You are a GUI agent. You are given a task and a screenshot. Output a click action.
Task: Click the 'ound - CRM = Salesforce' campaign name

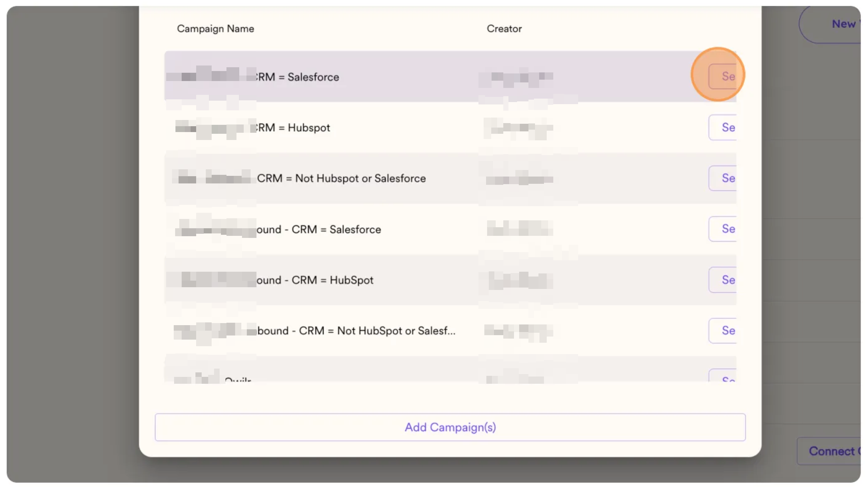pos(319,229)
